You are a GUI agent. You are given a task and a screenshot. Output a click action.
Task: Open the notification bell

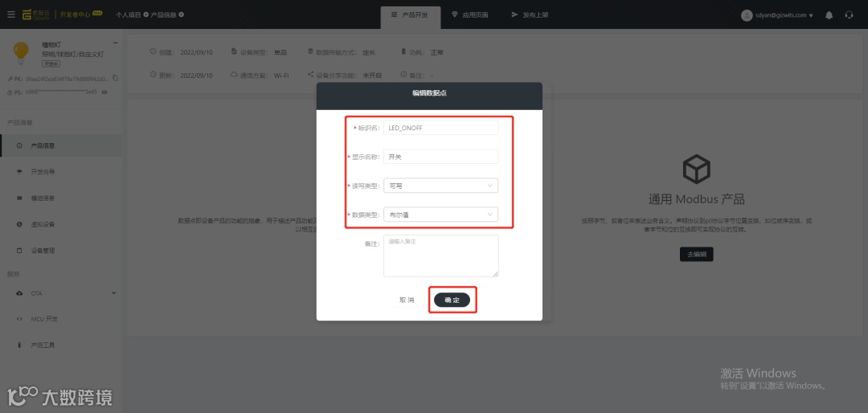pos(829,15)
